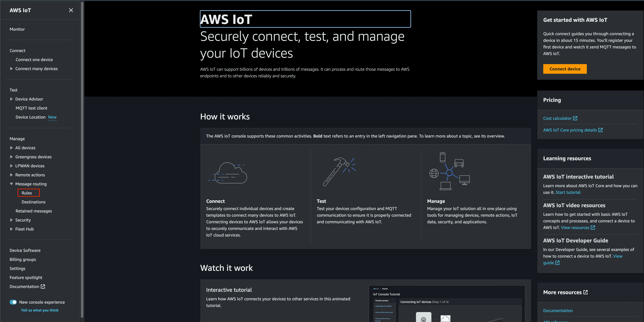
Task: Click the Test section header in sidebar
Action: [13, 90]
